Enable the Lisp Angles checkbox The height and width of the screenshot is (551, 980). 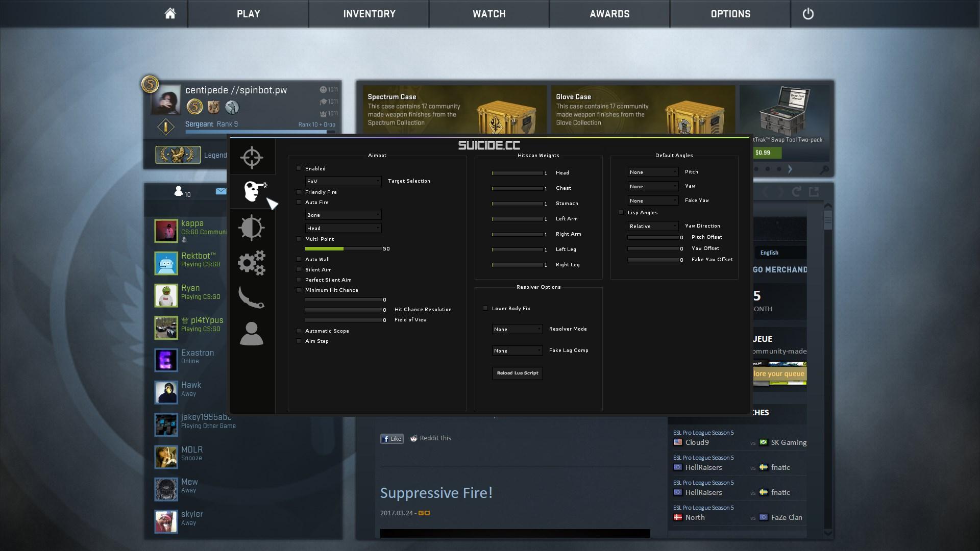tap(621, 212)
